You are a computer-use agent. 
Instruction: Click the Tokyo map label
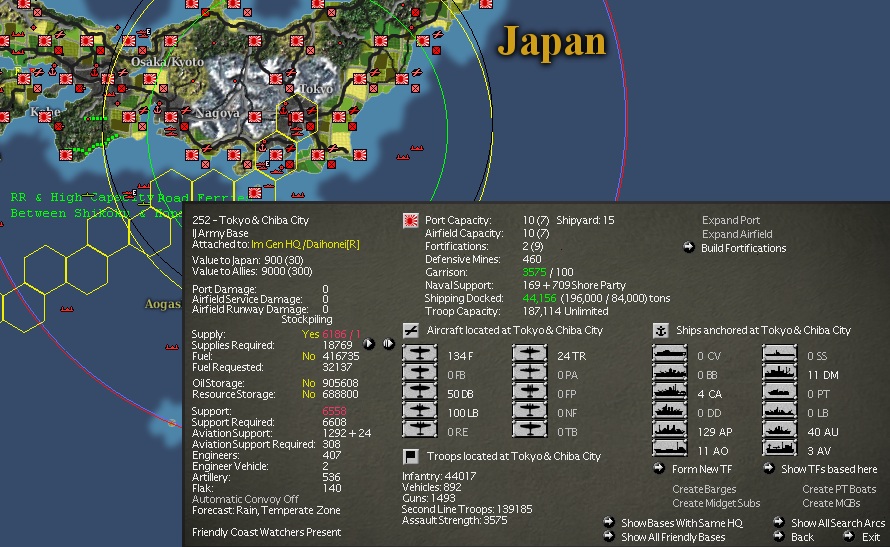click(316, 89)
